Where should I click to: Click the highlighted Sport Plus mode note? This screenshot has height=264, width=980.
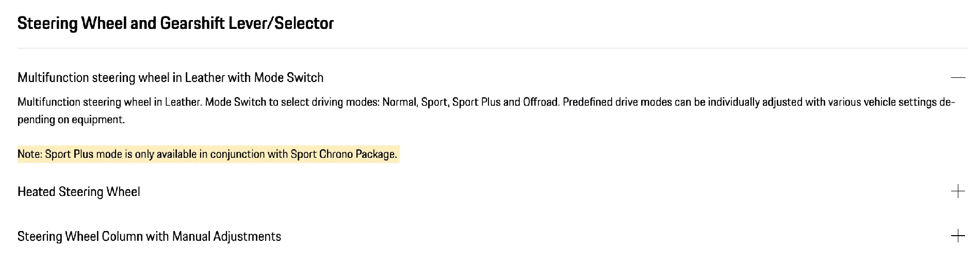(x=208, y=154)
